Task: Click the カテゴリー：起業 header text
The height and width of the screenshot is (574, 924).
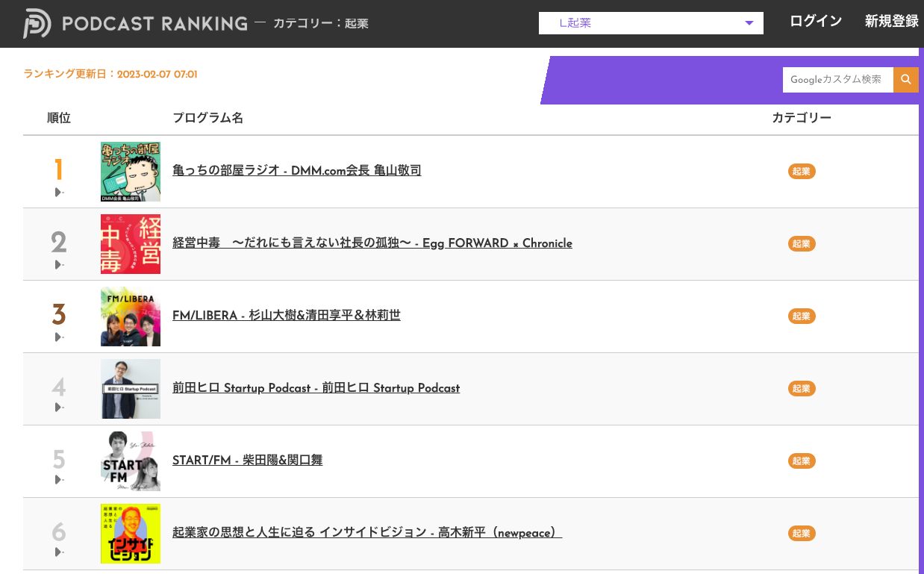Action: [321, 24]
